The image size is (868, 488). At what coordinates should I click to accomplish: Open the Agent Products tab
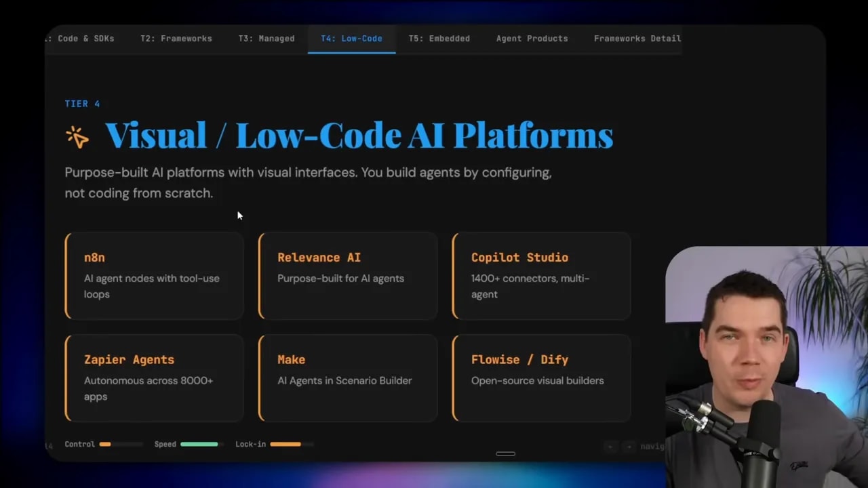point(532,39)
